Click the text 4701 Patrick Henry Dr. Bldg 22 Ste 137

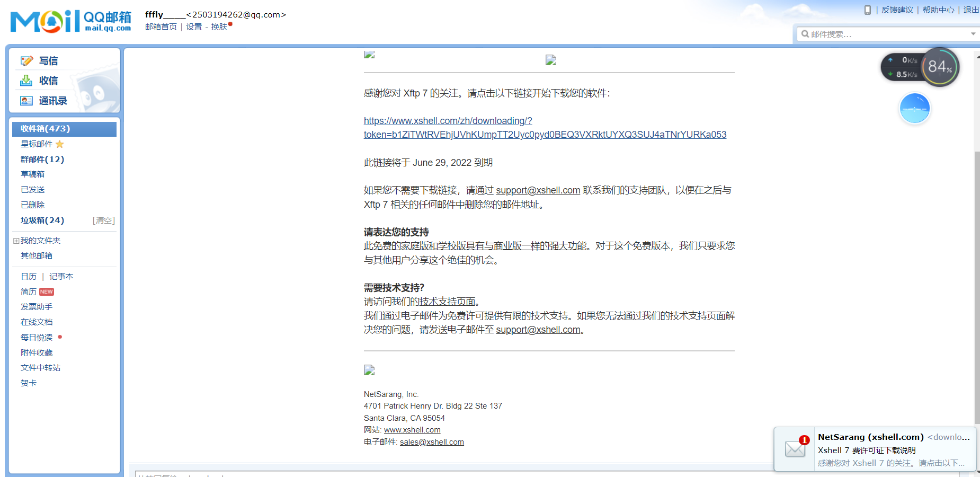point(433,406)
